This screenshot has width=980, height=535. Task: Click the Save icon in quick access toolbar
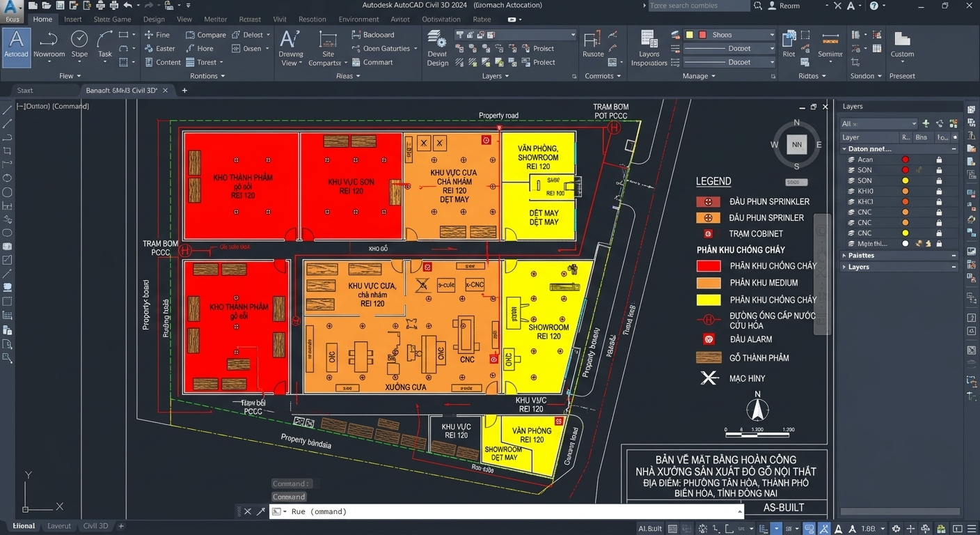(x=59, y=6)
